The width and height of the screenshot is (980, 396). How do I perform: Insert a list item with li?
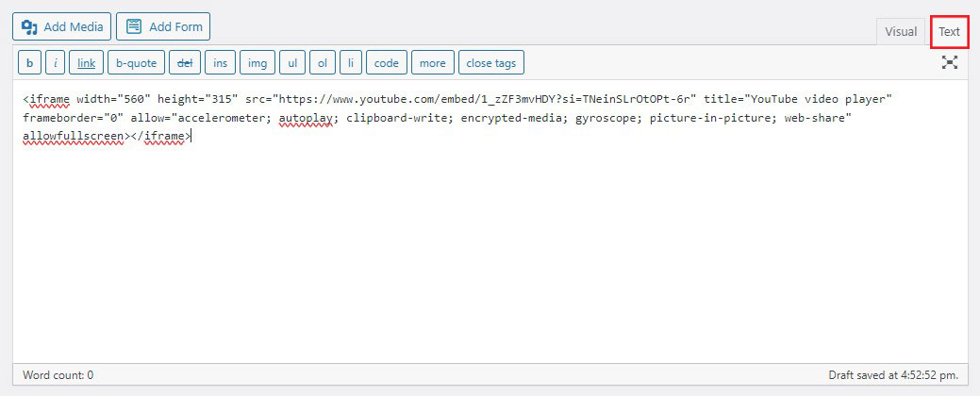[x=351, y=63]
